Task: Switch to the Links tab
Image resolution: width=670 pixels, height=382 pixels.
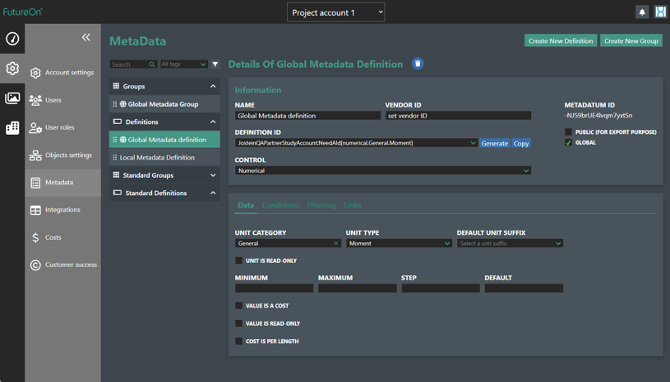Action: 353,205
